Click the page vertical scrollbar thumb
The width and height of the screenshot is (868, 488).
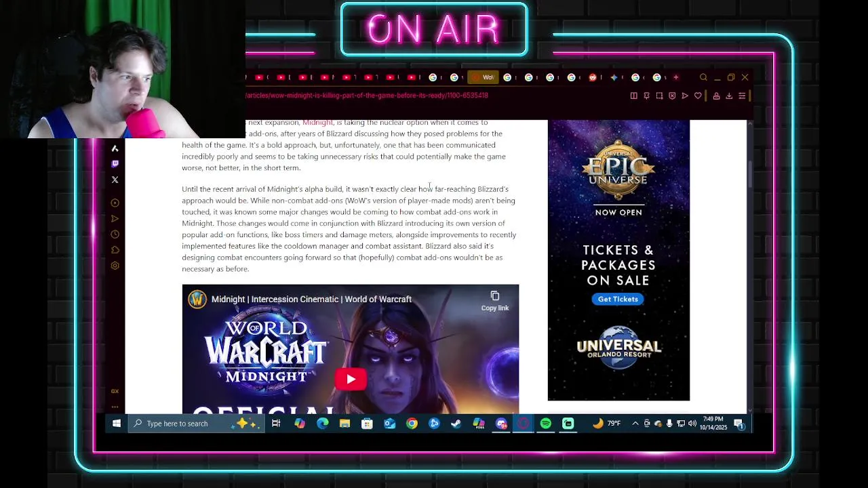[x=749, y=173]
